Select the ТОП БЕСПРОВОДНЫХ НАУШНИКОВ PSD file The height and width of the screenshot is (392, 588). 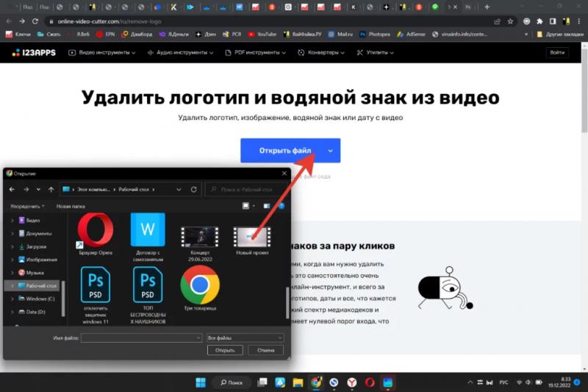pos(148,295)
